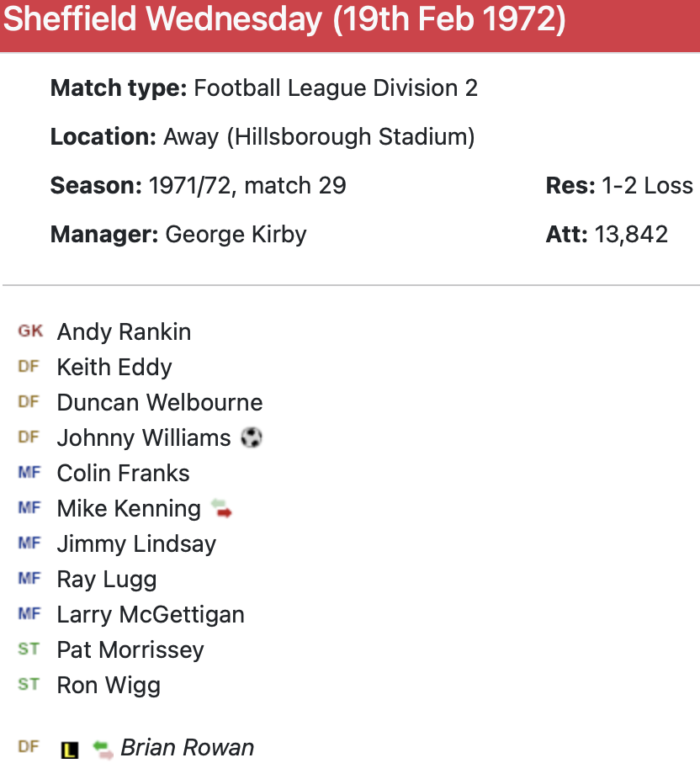Open Pat Morrissey player page
This screenshot has width=700, height=779.
point(130,650)
